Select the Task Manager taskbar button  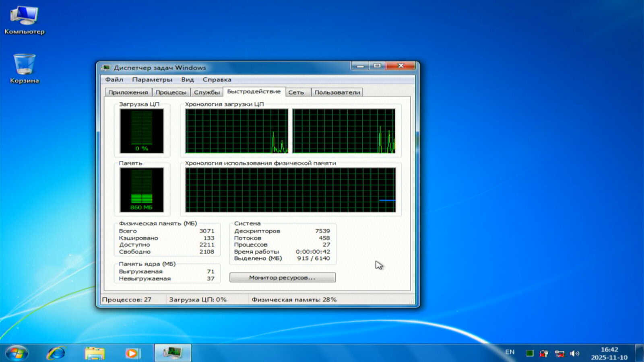(173, 353)
